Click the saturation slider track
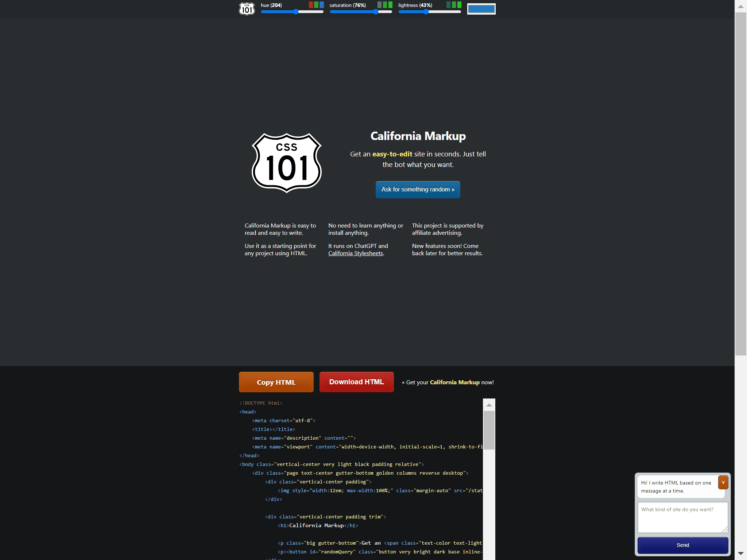 click(x=361, y=12)
